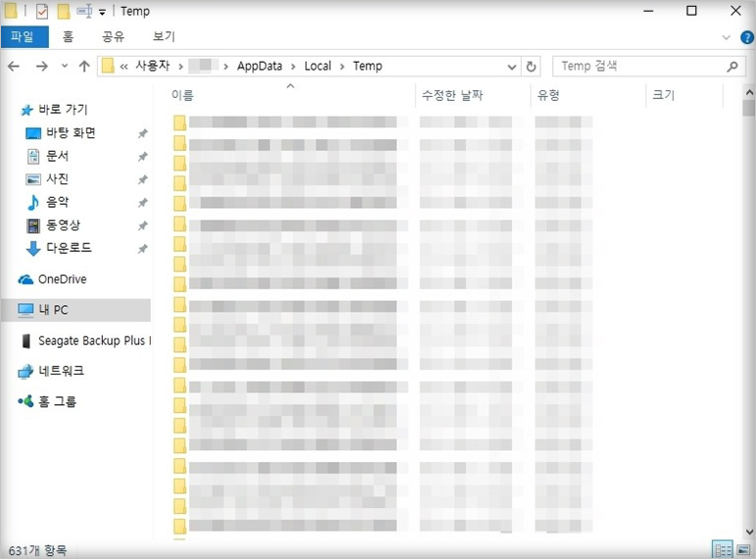Click the vertical scrollbar down arrow
The width and height of the screenshot is (756, 559).
click(749, 532)
